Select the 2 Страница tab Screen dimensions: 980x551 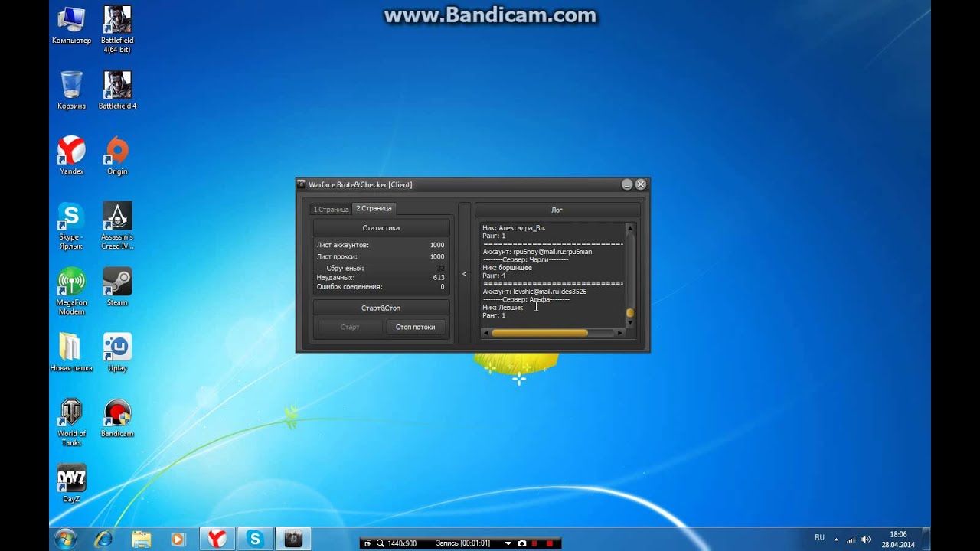374,208
